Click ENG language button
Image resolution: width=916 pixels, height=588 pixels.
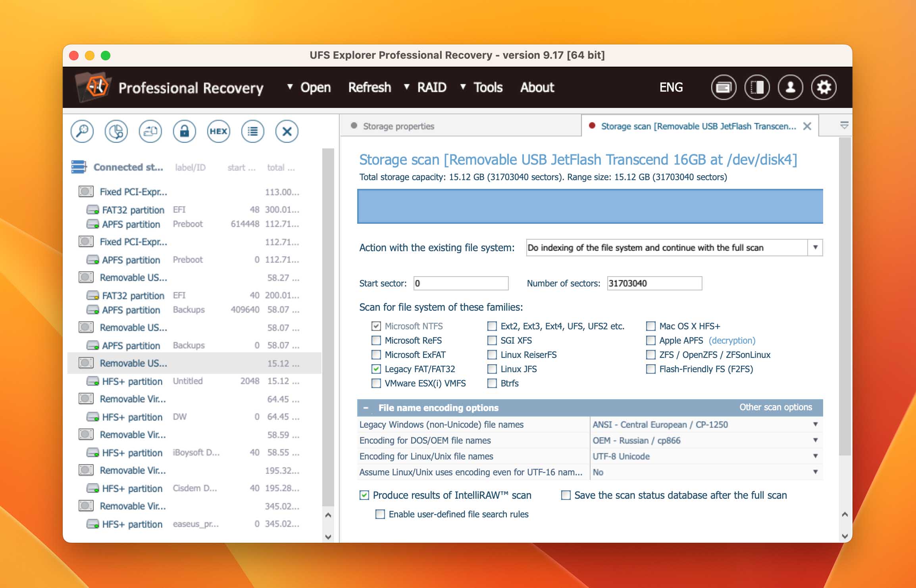point(671,87)
